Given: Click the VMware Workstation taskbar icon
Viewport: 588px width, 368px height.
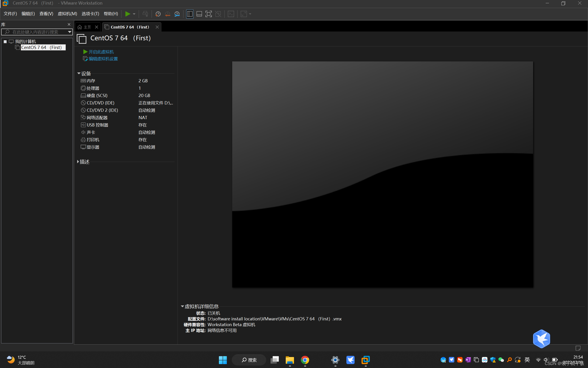Looking at the screenshot, I should pos(365,360).
